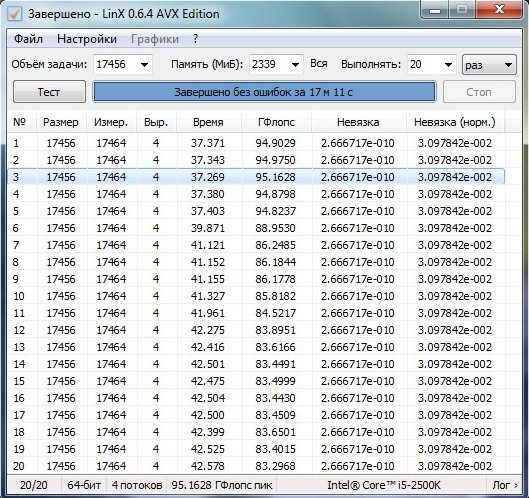Viewport: 529px width, 498px height.
Task: Click the Вся memory link
Action: pos(319,64)
